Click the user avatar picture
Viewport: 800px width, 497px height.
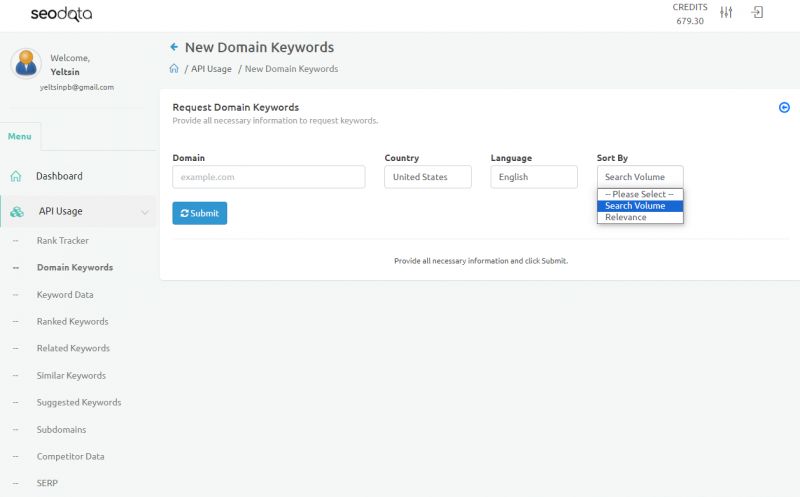25,63
